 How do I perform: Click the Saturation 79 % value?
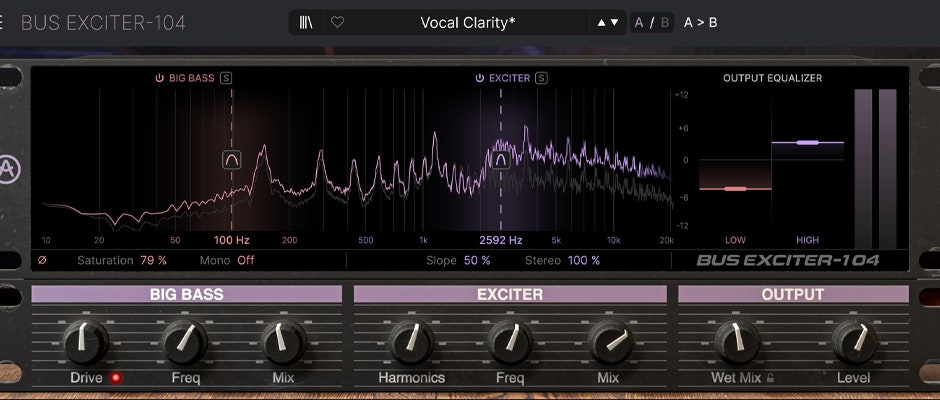153,260
